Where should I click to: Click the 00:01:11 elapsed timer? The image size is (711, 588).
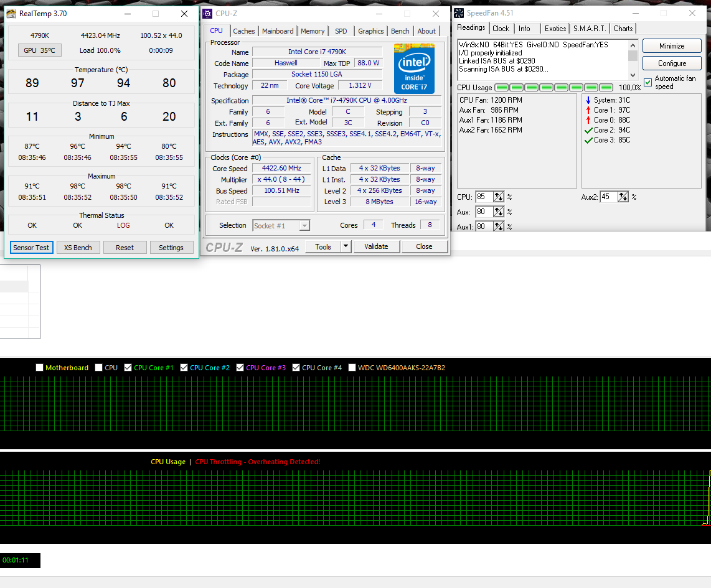click(16, 560)
